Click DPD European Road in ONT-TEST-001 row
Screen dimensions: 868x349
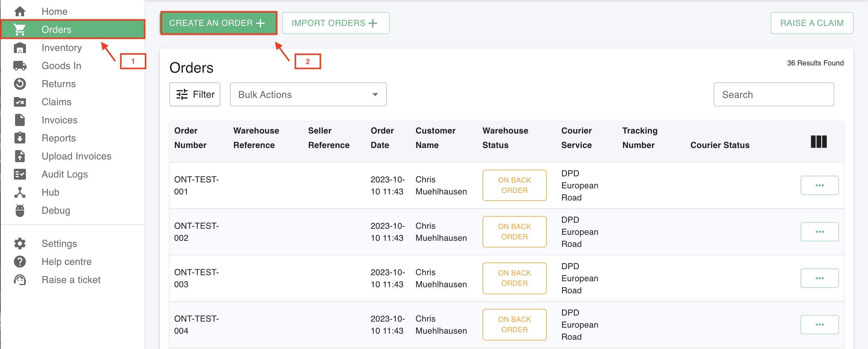[x=580, y=185]
